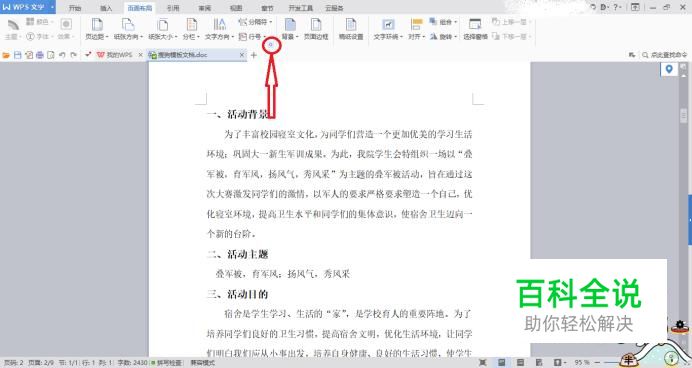
Task: Switch to outline view icon
Action: click(x=520, y=363)
